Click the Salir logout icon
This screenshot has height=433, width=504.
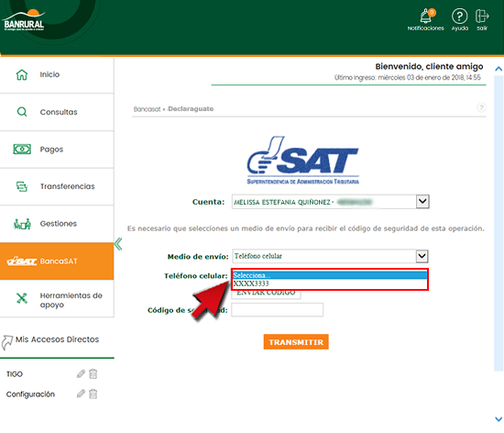(481, 16)
